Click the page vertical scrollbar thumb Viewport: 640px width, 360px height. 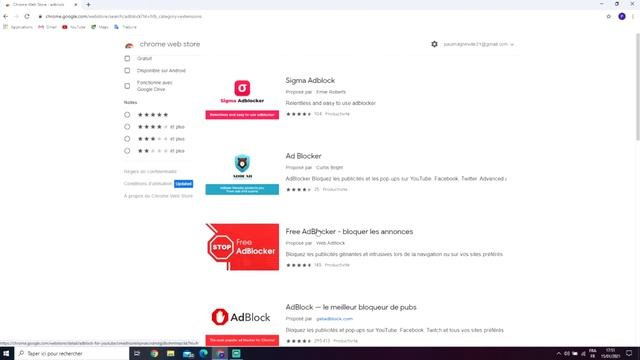tap(637, 87)
